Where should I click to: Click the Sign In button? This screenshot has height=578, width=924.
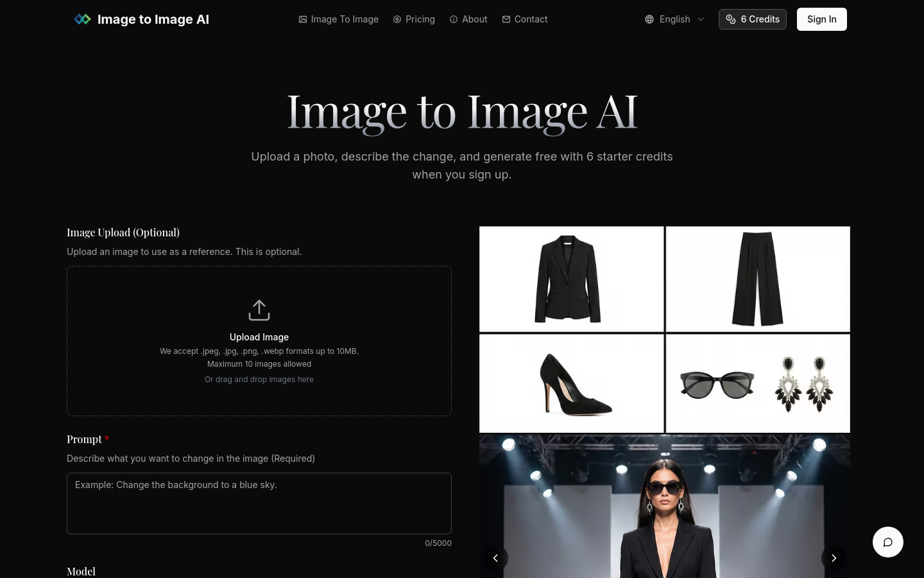coord(822,19)
